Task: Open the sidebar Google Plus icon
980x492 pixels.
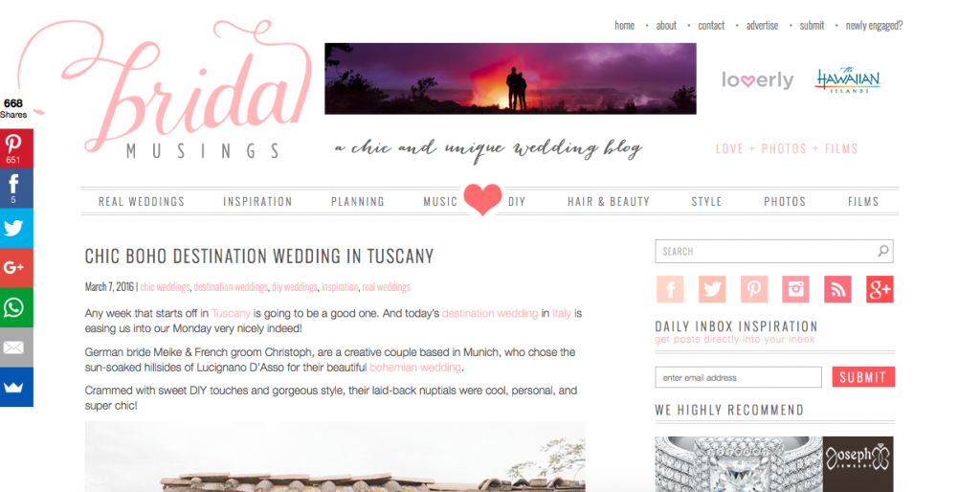Action: [x=880, y=289]
